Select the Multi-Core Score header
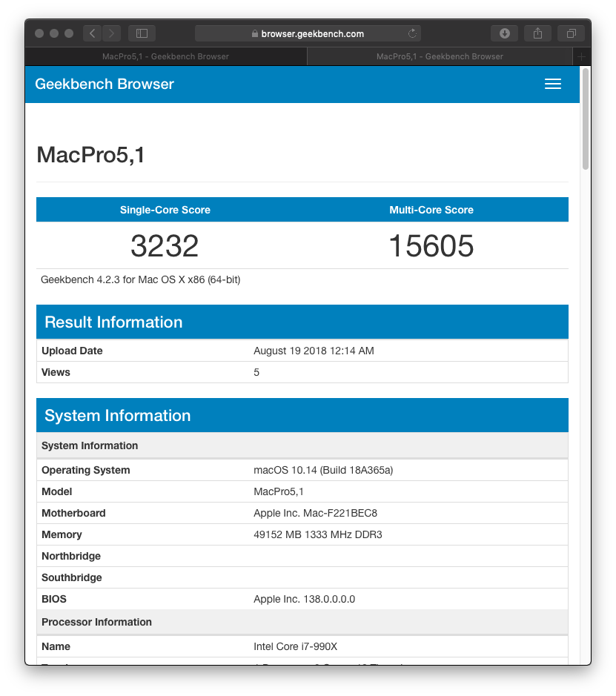 tap(431, 210)
